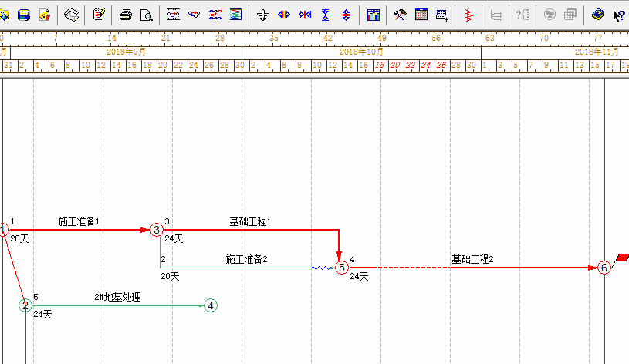
Task: Click the vertical compress arrows icon
Action: pyautogui.click(x=325, y=15)
